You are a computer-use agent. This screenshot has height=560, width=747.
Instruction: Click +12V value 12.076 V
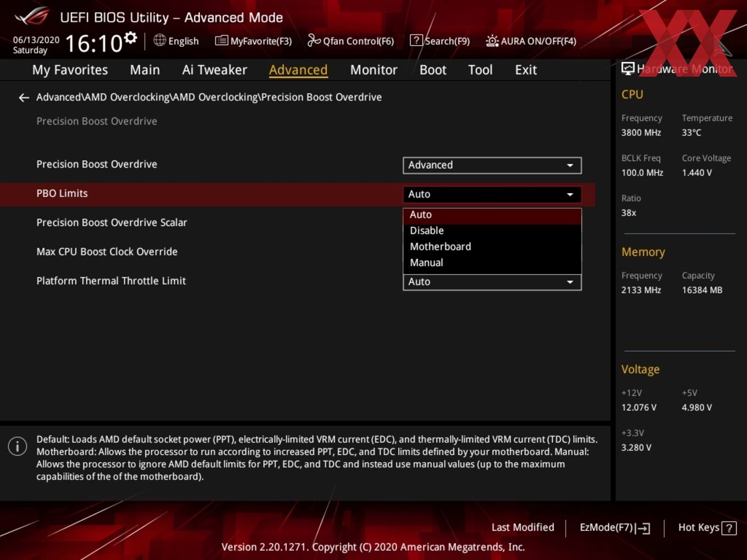pos(639,408)
